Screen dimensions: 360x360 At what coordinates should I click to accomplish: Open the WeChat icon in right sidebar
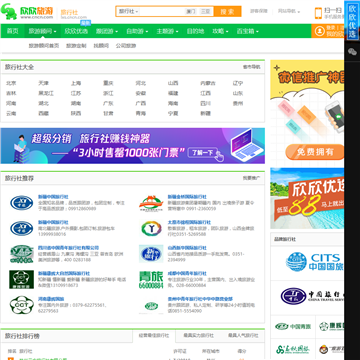click(352, 51)
